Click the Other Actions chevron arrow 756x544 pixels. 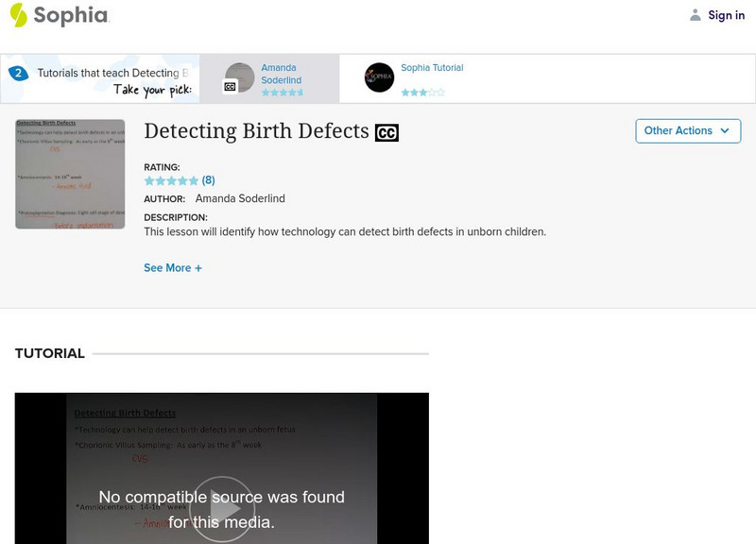click(724, 131)
